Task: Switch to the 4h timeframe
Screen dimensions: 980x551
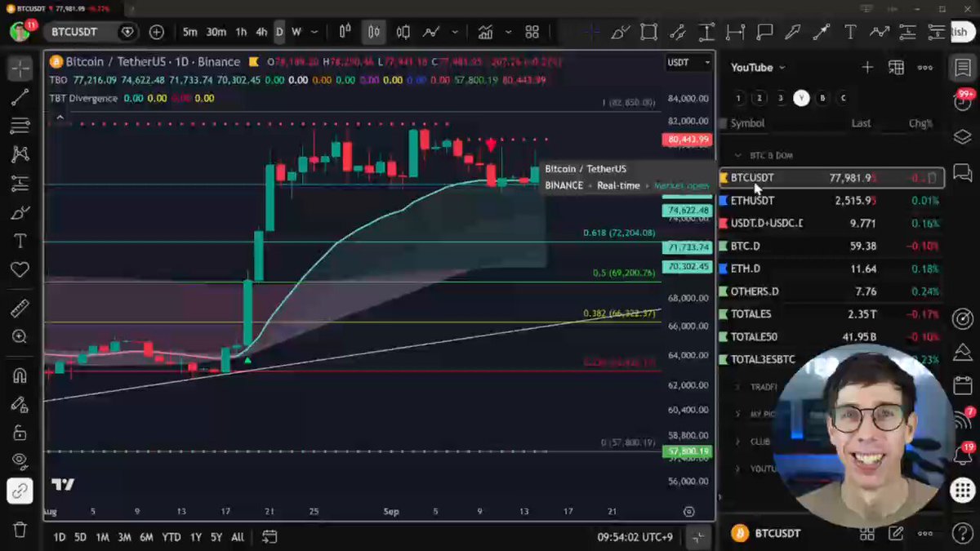Action: (261, 32)
